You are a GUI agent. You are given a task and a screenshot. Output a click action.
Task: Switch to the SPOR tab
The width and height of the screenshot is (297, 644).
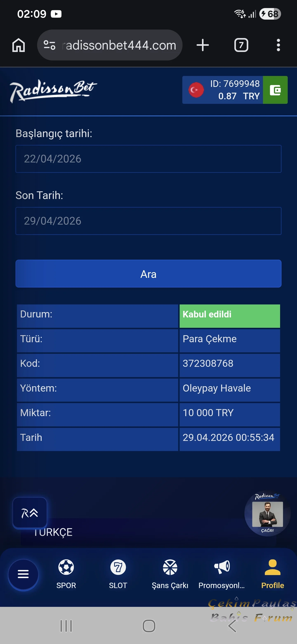(66, 573)
